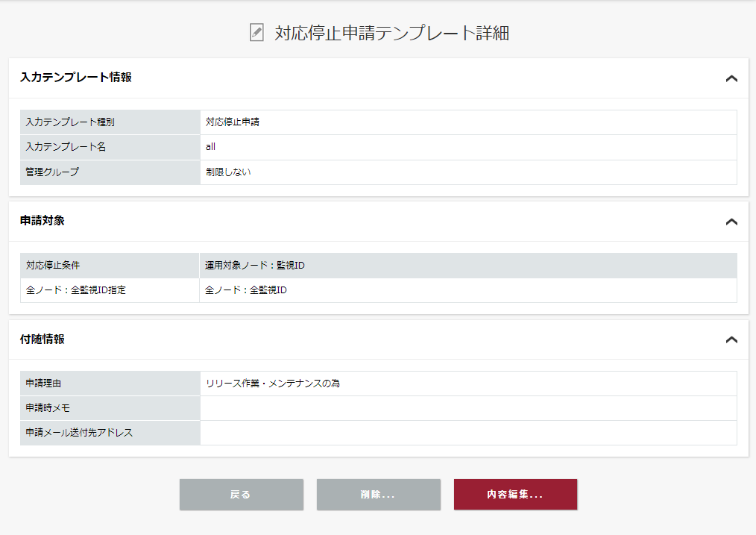Click the value 制限しない
Viewport: 756px width, 535px height.
click(228, 172)
